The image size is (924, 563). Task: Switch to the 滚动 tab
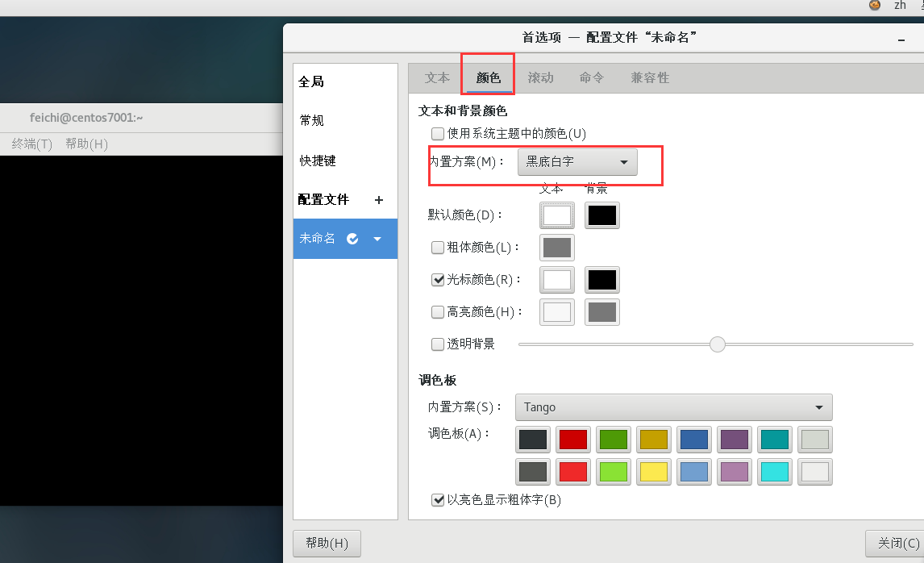540,78
